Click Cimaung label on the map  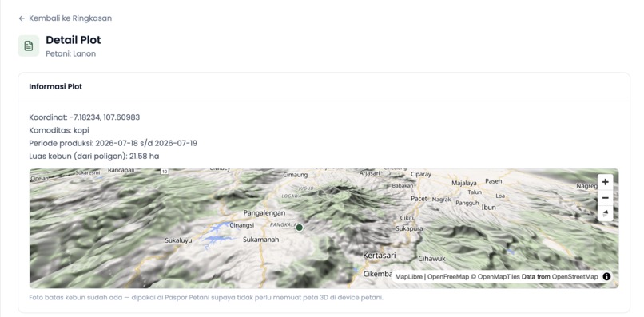296,175
